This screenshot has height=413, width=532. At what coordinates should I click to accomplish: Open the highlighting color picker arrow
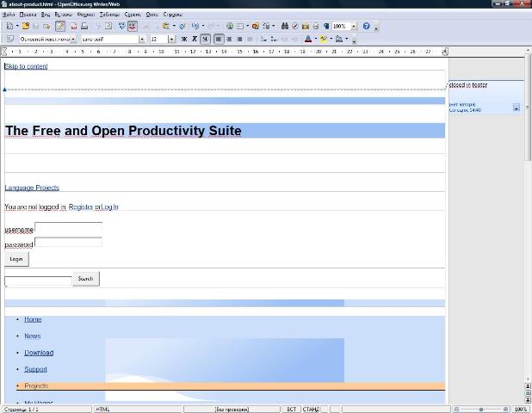coord(331,40)
